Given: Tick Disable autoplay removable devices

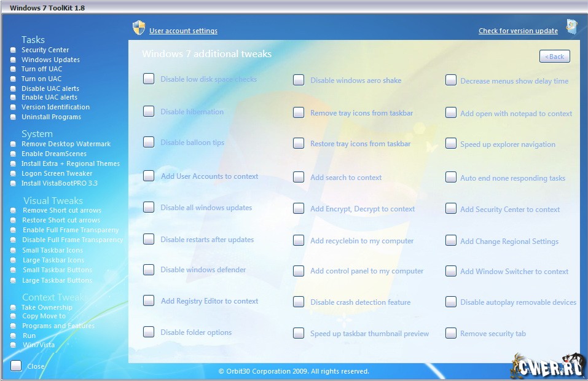Looking at the screenshot, I should click(451, 302).
